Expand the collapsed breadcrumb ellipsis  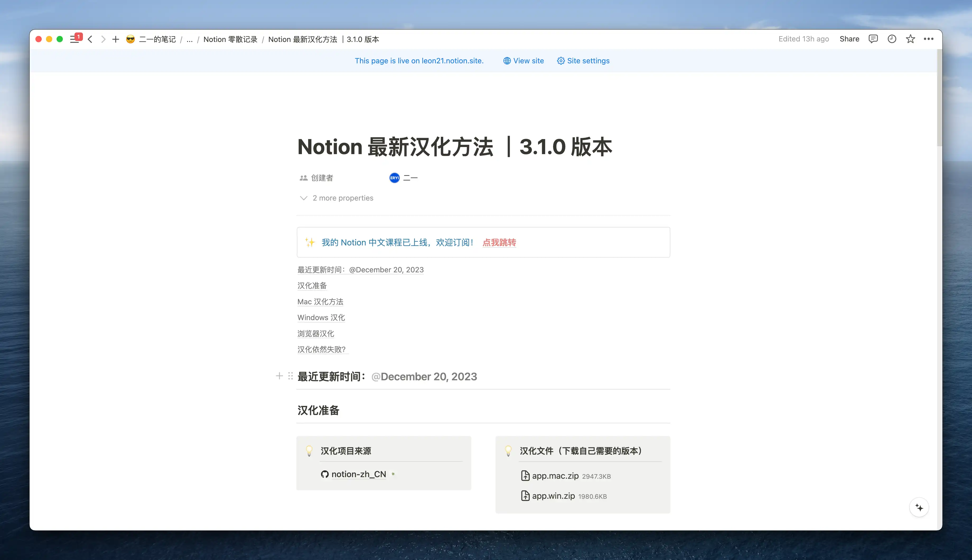pyautogui.click(x=189, y=39)
